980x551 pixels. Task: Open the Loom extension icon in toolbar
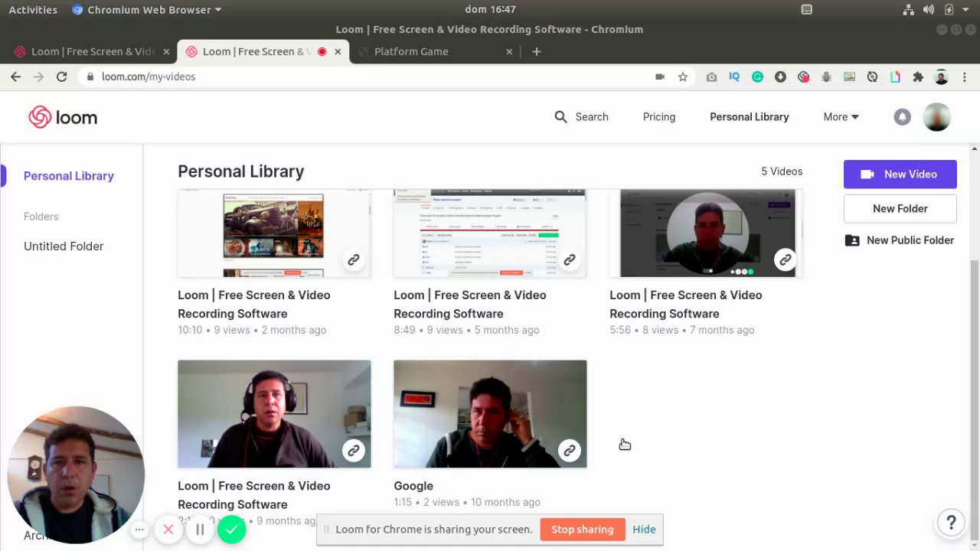click(x=803, y=77)
